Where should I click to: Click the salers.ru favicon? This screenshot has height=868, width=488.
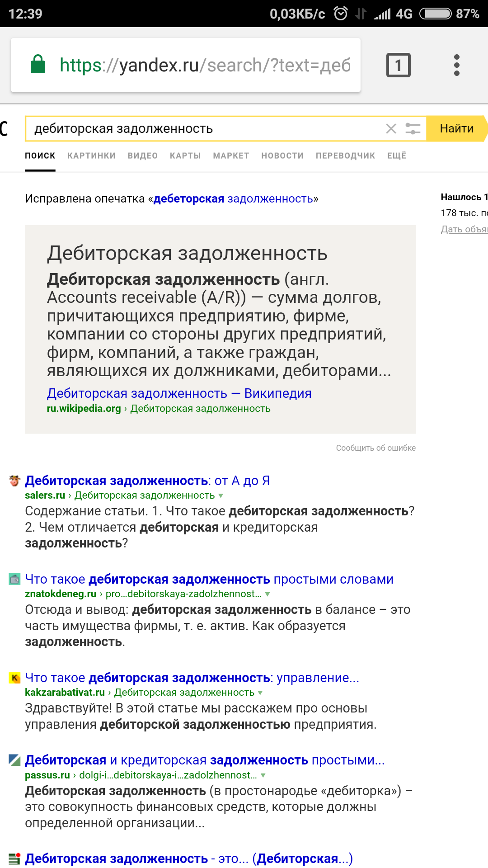(14, 481)
